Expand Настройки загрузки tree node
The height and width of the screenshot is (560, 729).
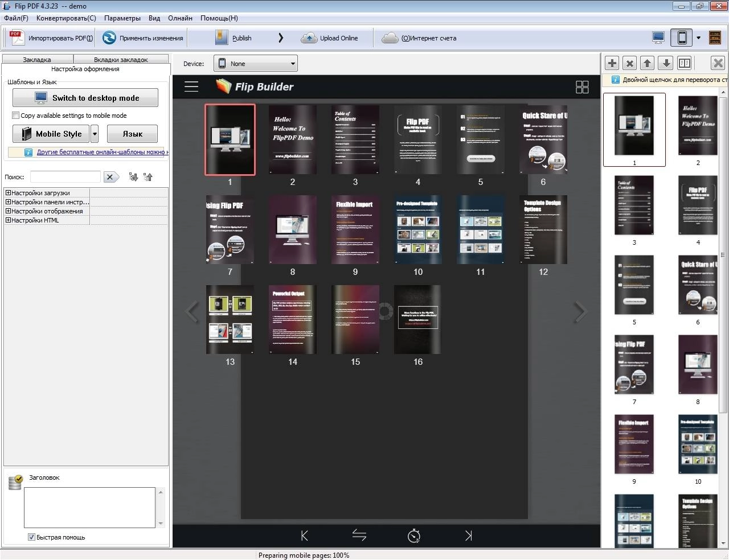[x=9, y=193]
